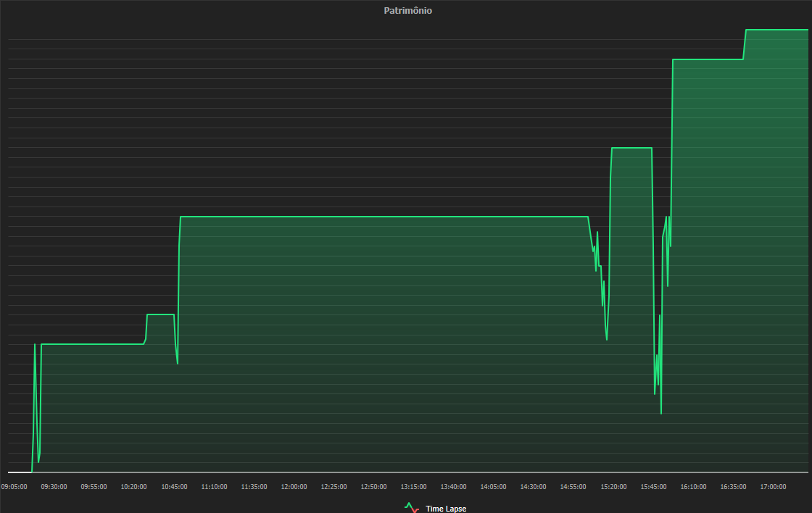This screenshot has height=513, width=812.
Task: Click the 15:20:00 time axis label
Action: (613, 487)
